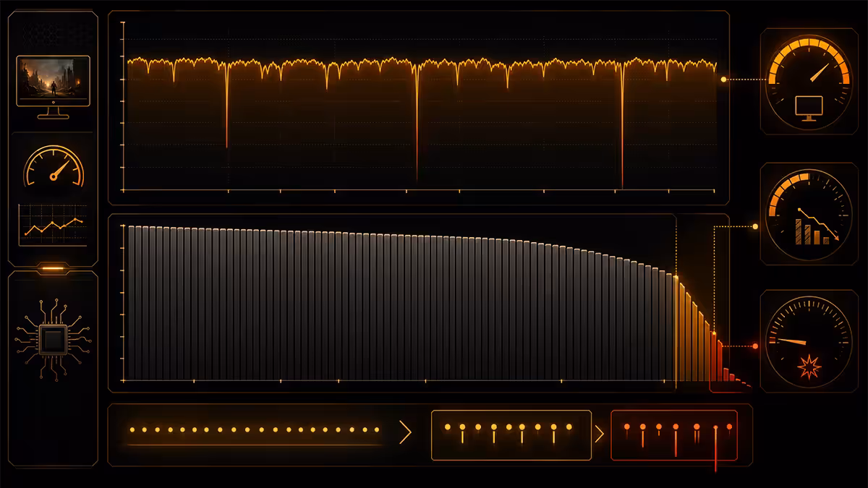868x488 pixels.
Task: Select the small line chart icon
Action: coord(52,226)
